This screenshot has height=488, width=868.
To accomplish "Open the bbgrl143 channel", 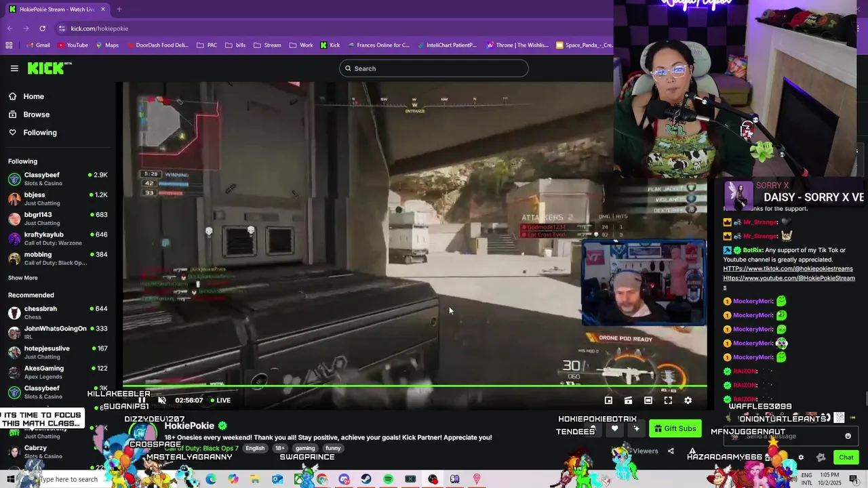I will pyautogui.click(x=58, y=218).
